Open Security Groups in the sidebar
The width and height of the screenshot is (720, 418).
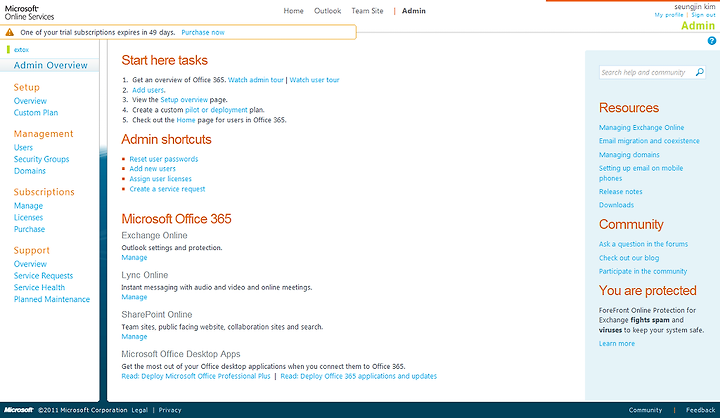coord(41,159)
